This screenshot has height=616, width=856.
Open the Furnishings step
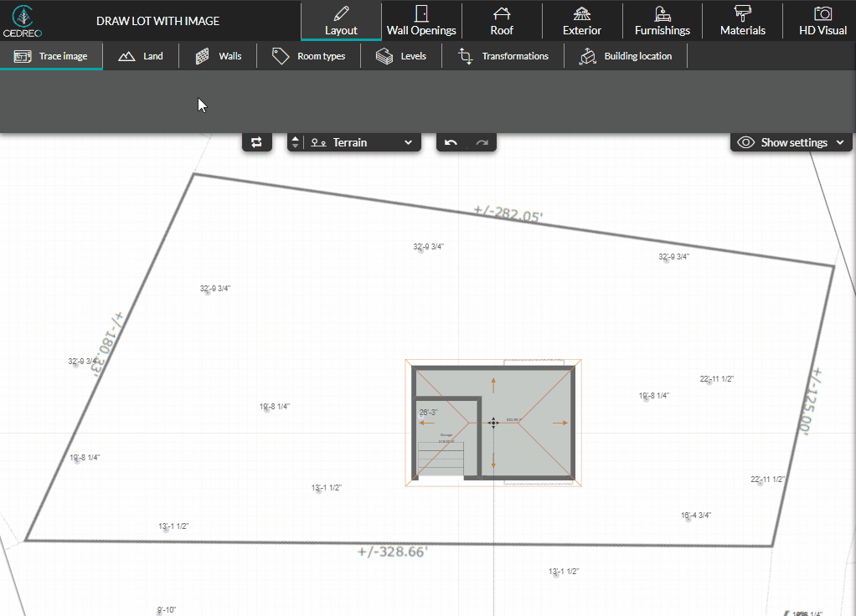pyautogui.click(x=662, y=21)
